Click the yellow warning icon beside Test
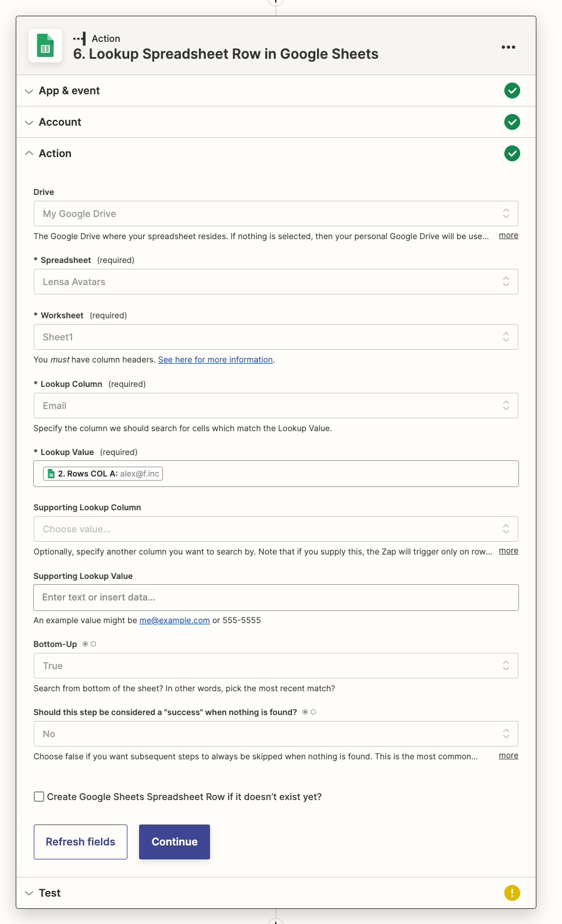This screenshot has height=924, width=562. pos(511,893)
